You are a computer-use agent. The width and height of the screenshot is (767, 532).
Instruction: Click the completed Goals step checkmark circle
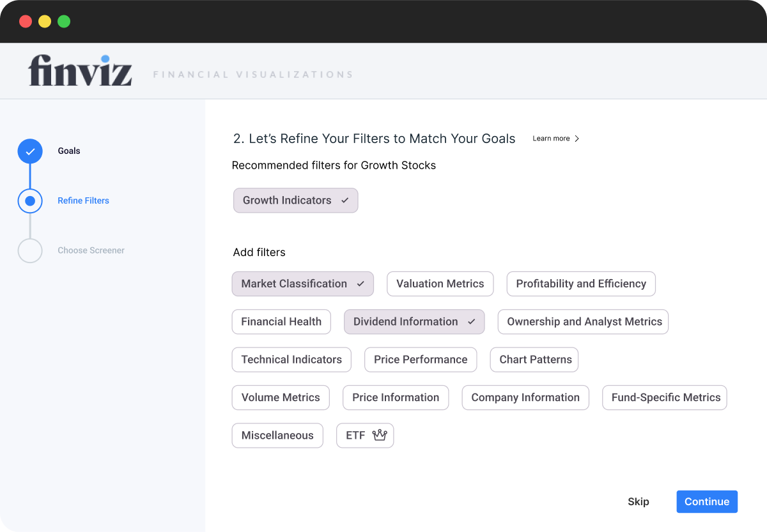point(30,151)
